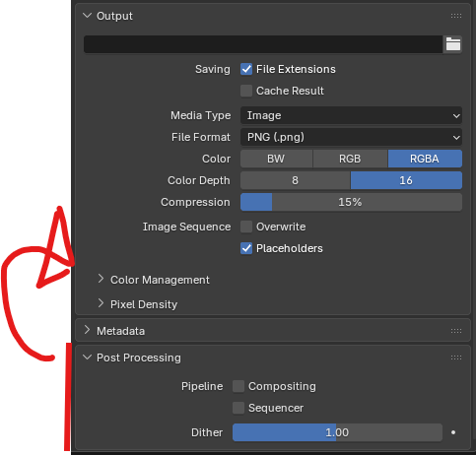Click the Pipeline label
Viewport: 476px width, 455px height.
point(202,386)
